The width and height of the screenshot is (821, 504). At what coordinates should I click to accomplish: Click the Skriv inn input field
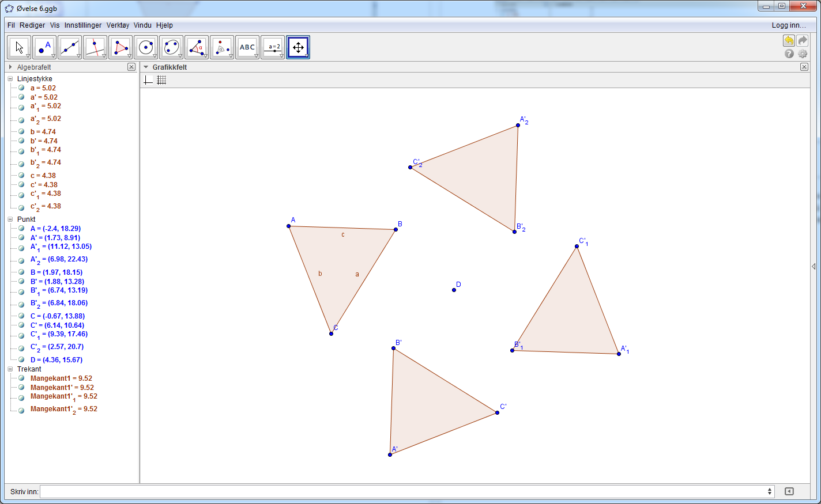click(x=406, y=491)
